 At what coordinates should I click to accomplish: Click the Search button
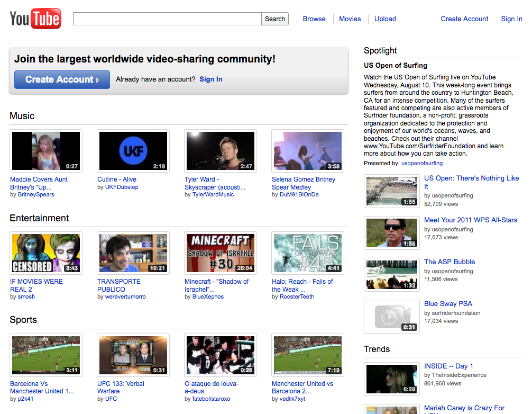[x=274, y=19]
